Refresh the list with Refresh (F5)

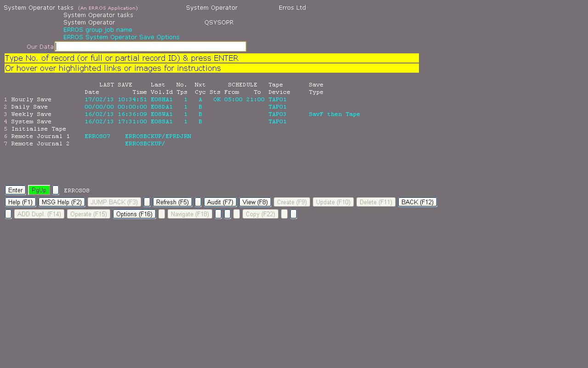click(172, 202)
